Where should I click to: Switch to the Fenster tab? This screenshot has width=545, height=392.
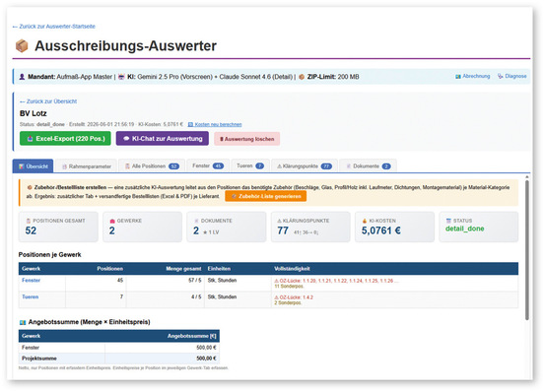coord(208,166)
